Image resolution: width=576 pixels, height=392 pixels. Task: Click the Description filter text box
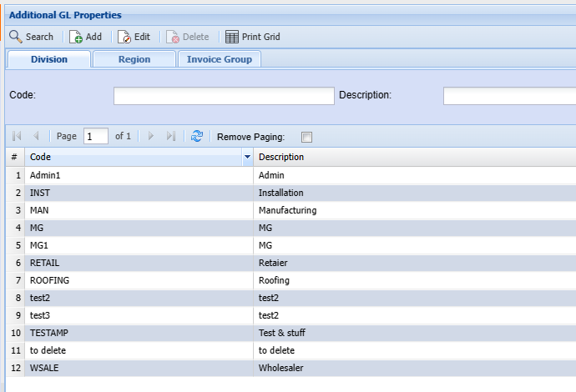coord(508,96)
